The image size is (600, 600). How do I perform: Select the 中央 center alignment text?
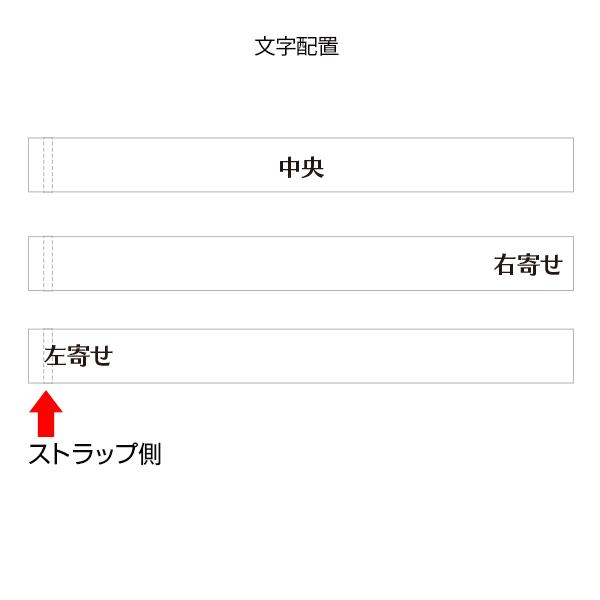302,167
